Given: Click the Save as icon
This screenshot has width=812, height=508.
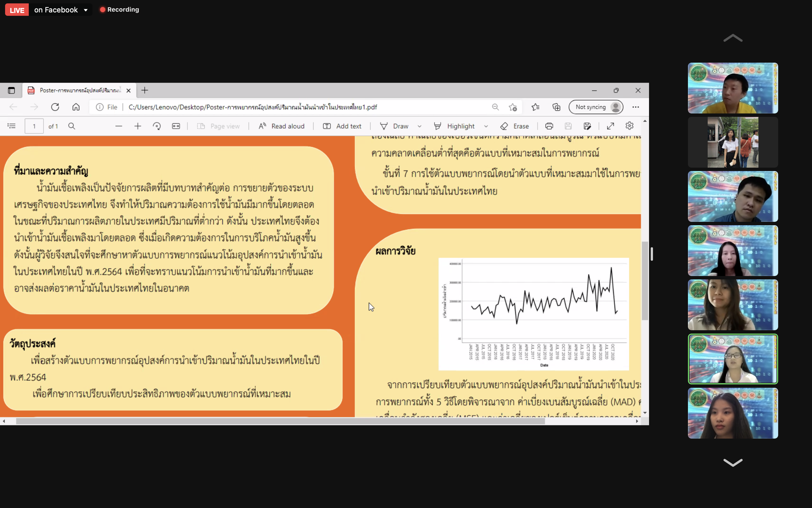Looking at the screenshot, I should 587,126.
